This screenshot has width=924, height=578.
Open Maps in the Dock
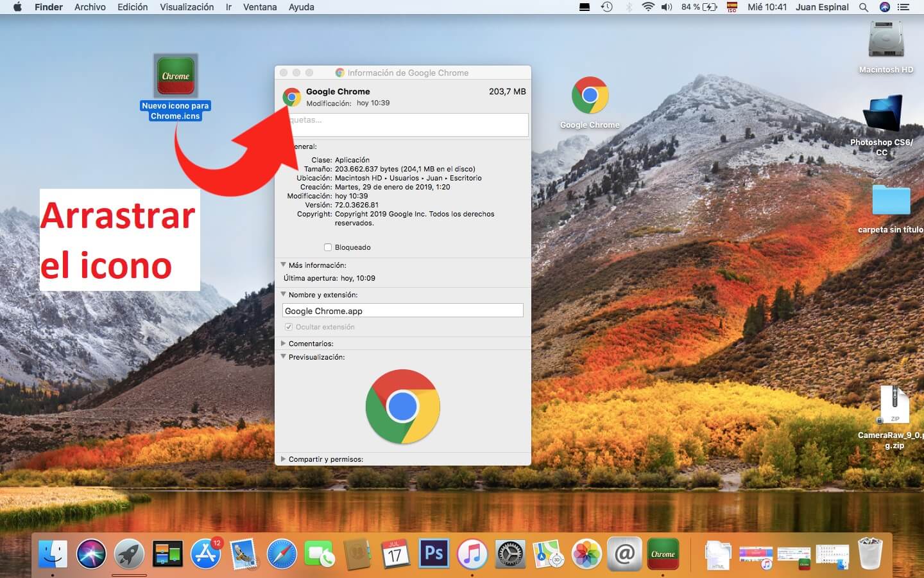point(549,554)
